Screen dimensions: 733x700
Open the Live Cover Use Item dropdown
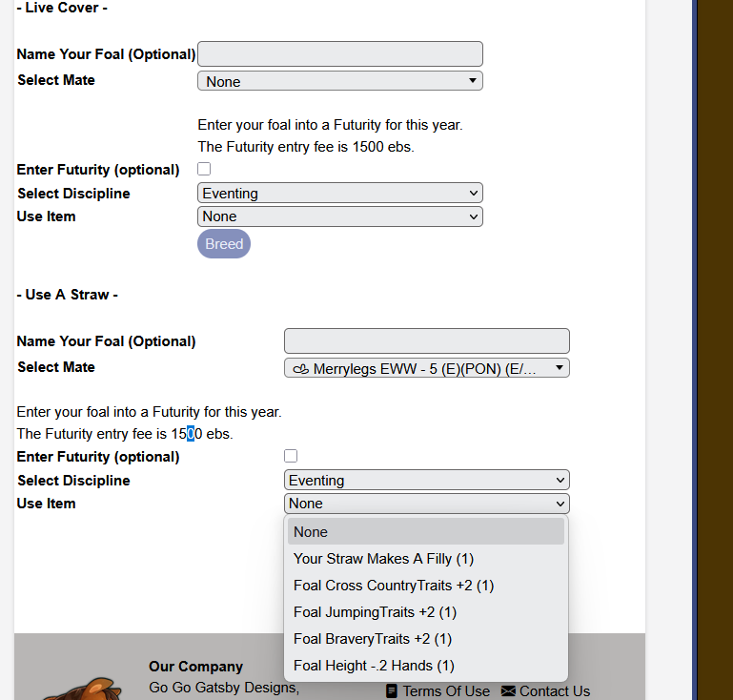[x=340, y=216]
